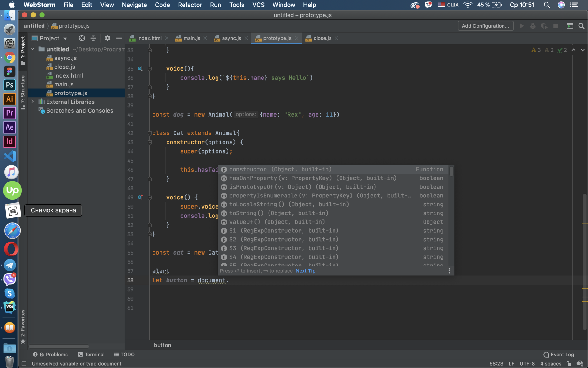The width and height of the screenshot is (588, 368).
Task: Expand External Libraries node
Action: (32, 102)
